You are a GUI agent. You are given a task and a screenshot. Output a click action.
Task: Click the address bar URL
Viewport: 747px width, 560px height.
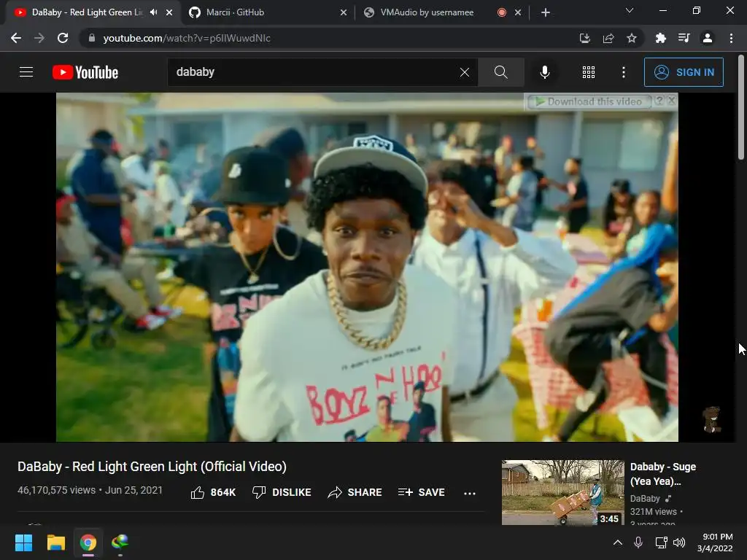tap(187, 38)
